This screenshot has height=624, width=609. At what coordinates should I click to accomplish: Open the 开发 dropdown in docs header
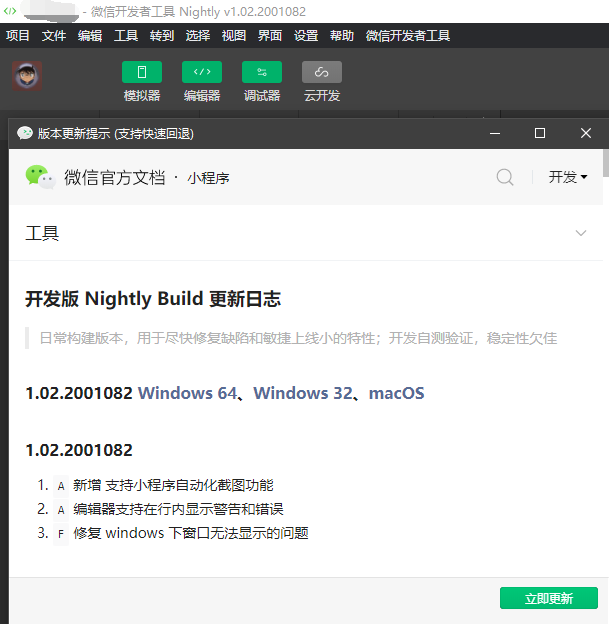pyautogui.click(x=568, y=177)
